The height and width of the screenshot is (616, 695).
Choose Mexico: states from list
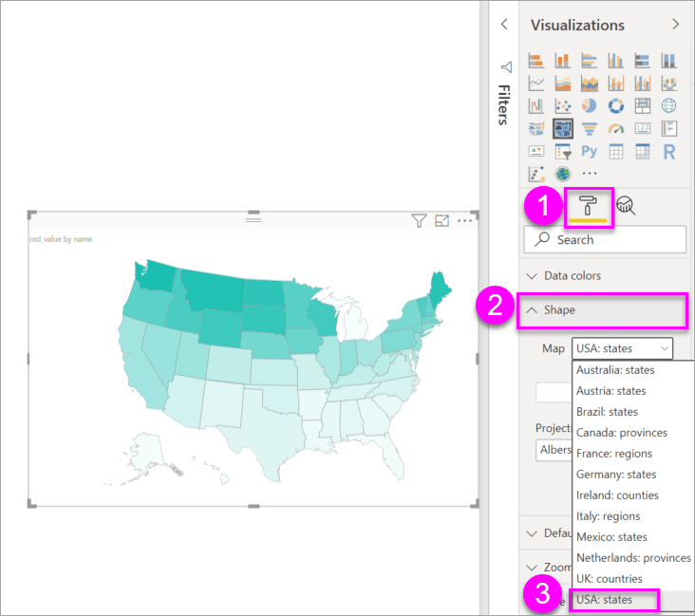611,536
